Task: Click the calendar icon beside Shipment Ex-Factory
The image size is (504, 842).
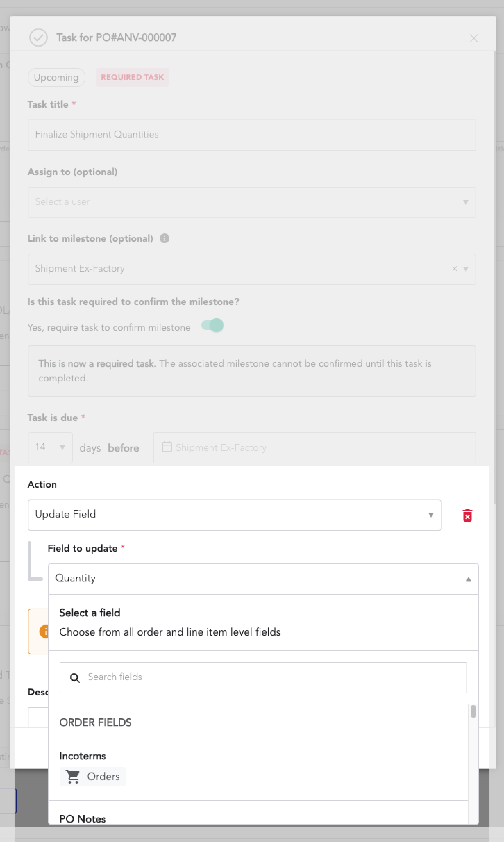Action: [x=167, y=447]
